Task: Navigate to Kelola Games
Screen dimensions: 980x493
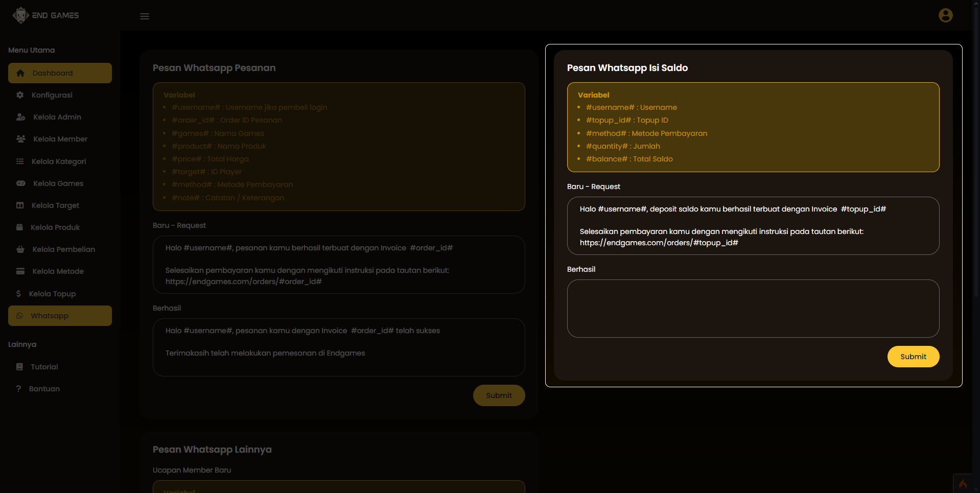Action: click(58, 183)
